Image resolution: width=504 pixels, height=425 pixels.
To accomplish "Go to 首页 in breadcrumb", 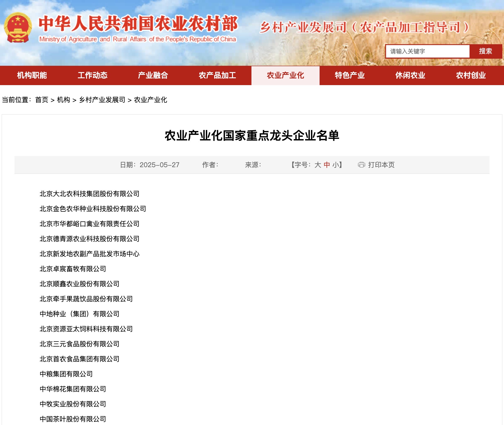I will tap(42, 100).
